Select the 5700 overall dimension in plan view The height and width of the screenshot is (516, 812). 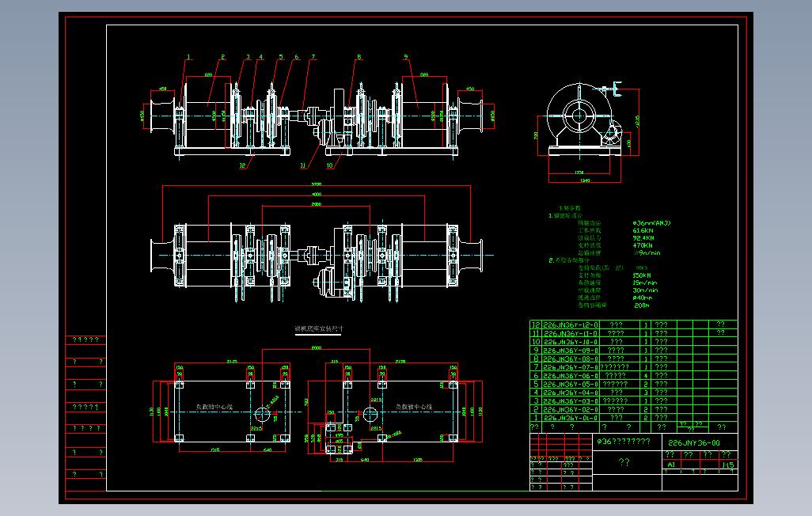tap(317, 184)
